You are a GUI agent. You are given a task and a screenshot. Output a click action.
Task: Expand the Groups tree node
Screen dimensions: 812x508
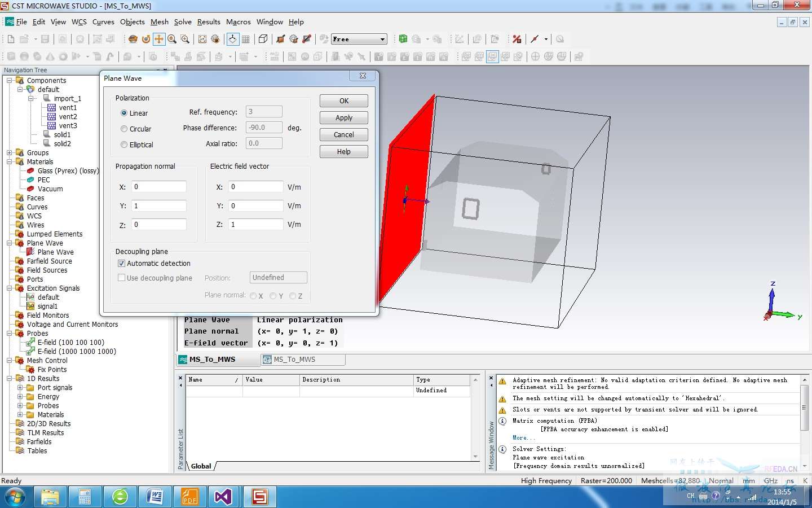point(10,153)
